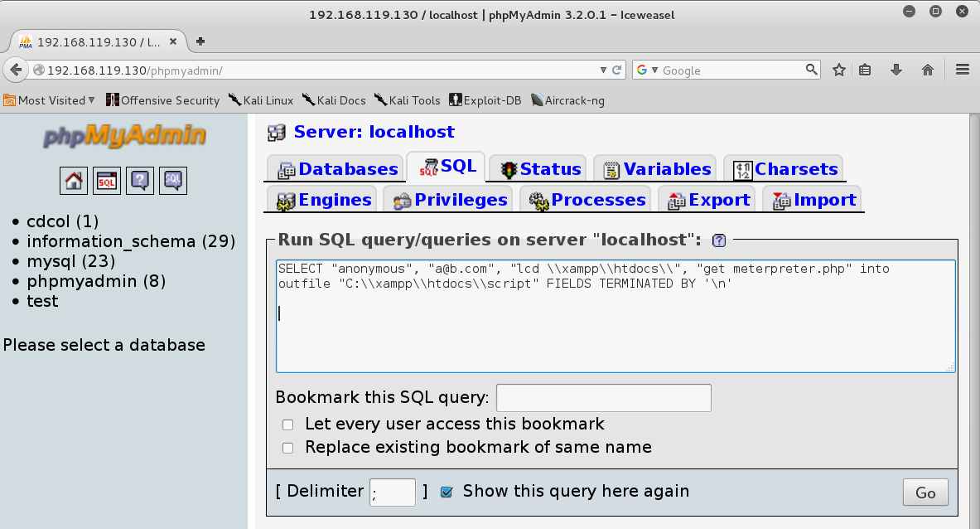Click the server icon beside Server: localhost
980x529 pixels.
pyautogui.click(x=276, y=133)
